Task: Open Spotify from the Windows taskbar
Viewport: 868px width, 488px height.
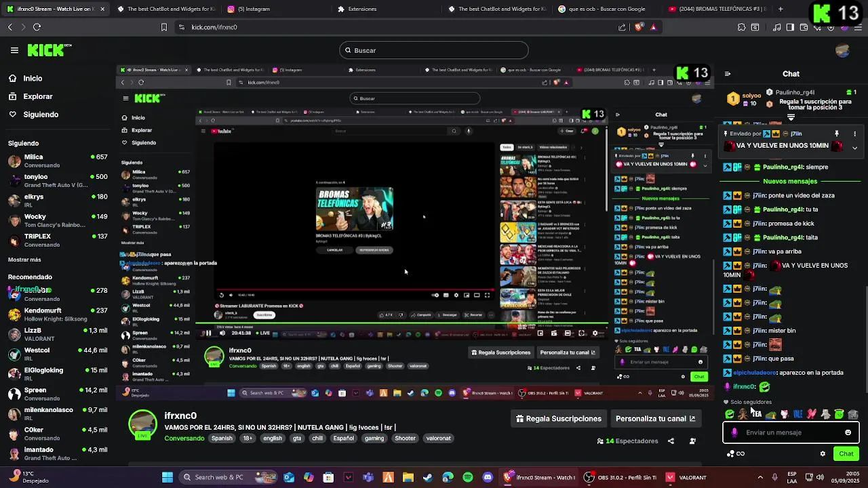Action: (468, 477)
